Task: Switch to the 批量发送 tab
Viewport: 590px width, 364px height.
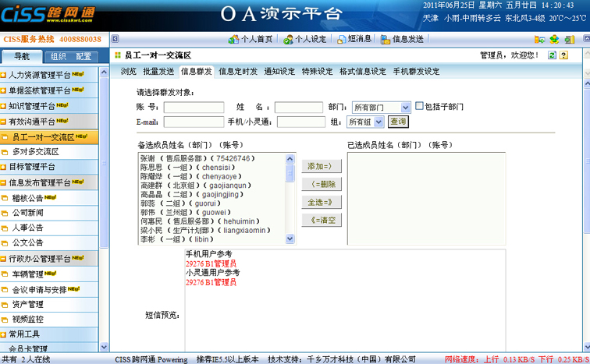Action: pyautogui.click(x=158, y=72)
